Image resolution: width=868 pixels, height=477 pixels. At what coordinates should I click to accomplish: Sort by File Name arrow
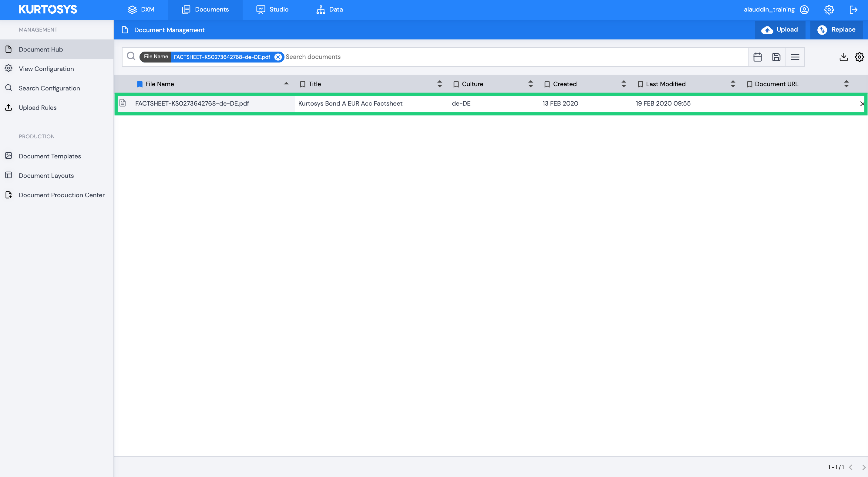(x=286, y=83)
